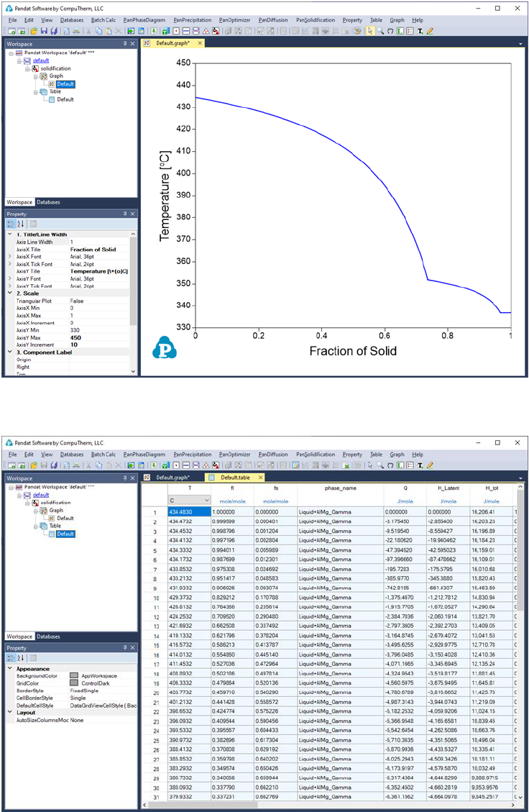529x812 pixels.
Task: Click Print icon in the top window toolbar
Action: point(76,31)
